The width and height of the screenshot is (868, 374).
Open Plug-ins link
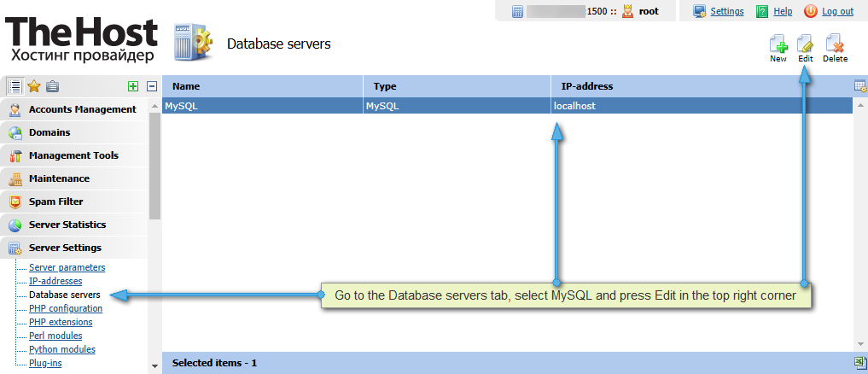click(45, 364)
